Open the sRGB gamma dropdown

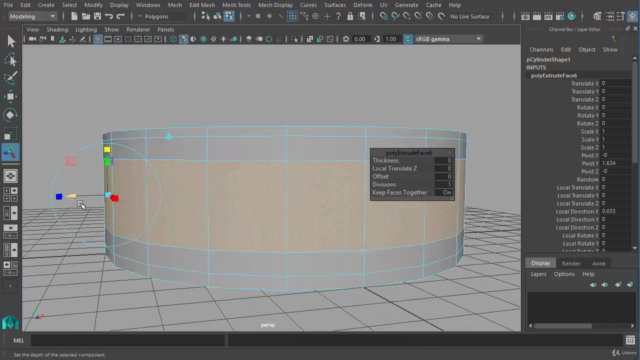click(x=448, y=39)
